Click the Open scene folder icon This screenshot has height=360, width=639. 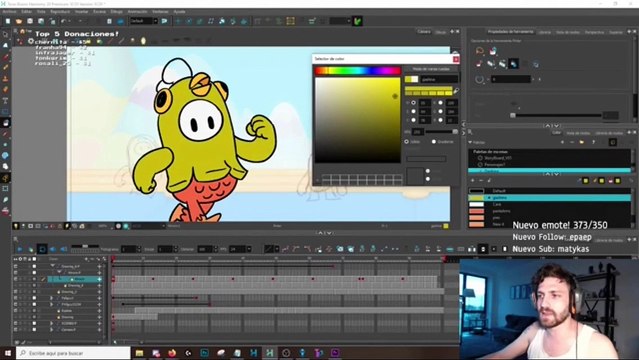point(19,21)
